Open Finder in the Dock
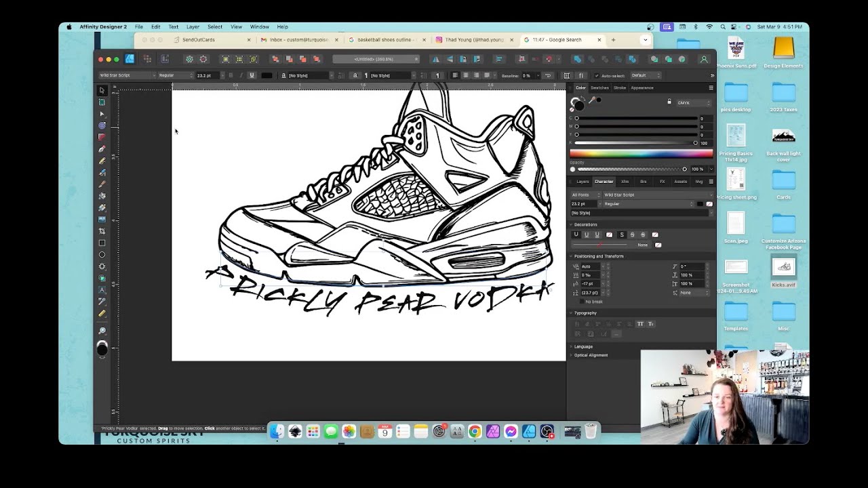Screen dimensions: 868x488 277,432
